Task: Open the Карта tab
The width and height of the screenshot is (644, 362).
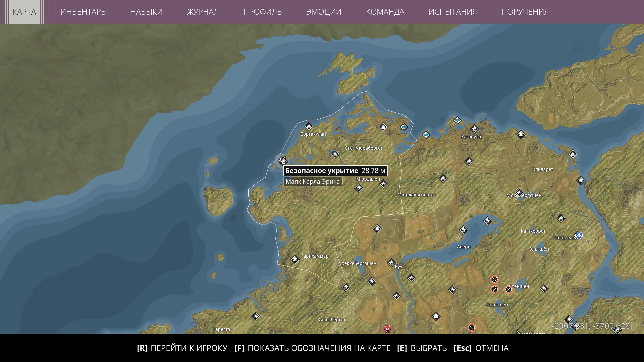Action: (x=24, y=12)
